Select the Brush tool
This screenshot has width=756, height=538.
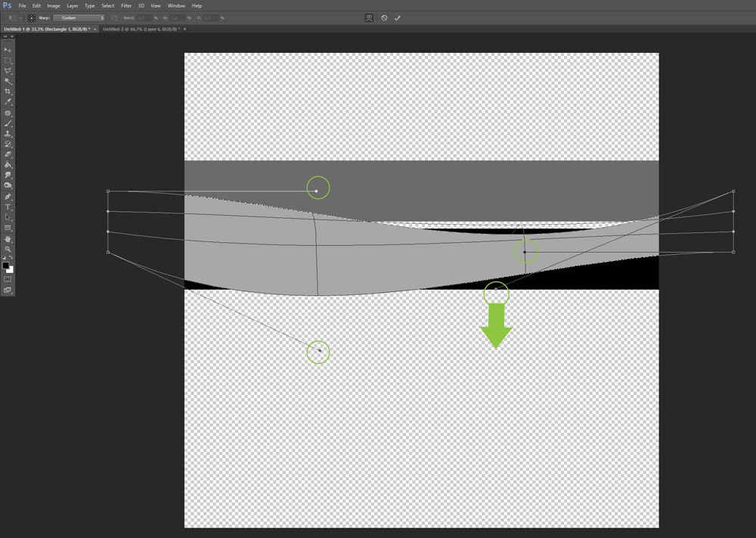coord(8,123)
